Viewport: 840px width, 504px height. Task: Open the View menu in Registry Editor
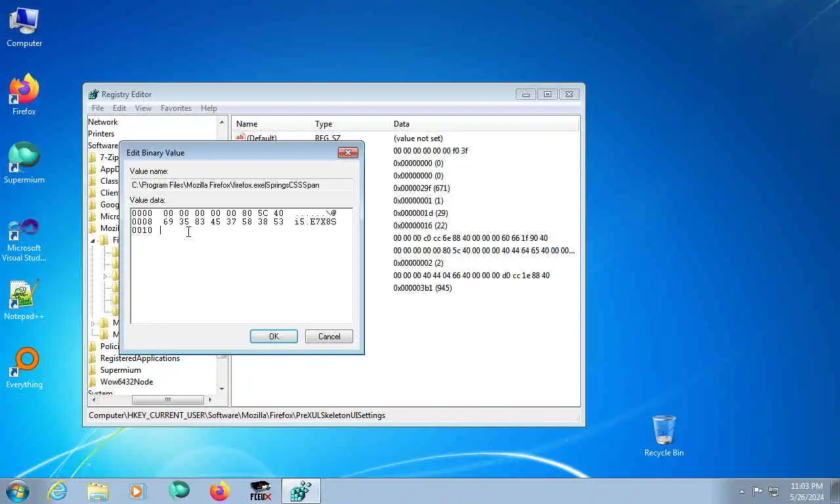point(143,108)
